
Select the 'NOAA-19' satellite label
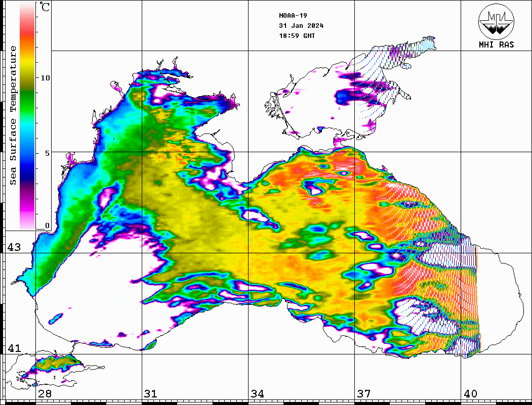pyautogui.click(x=293, y=16)
